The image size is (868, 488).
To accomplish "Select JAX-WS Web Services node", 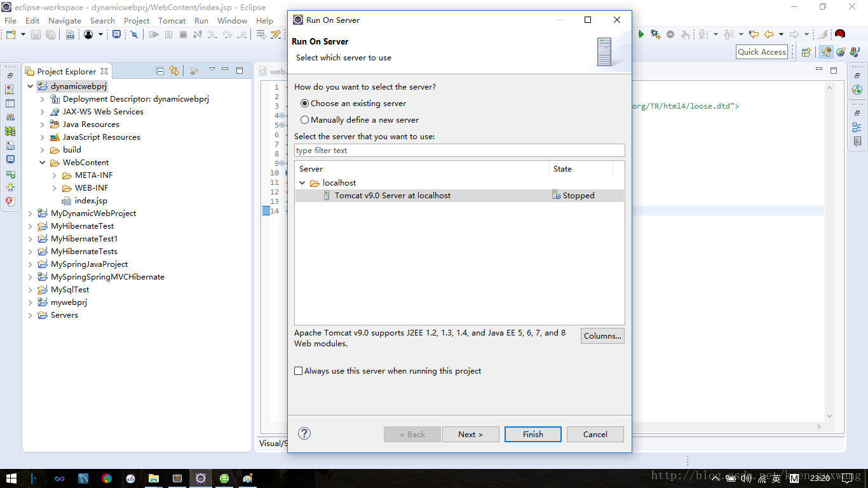I will [x=103, y=112].
